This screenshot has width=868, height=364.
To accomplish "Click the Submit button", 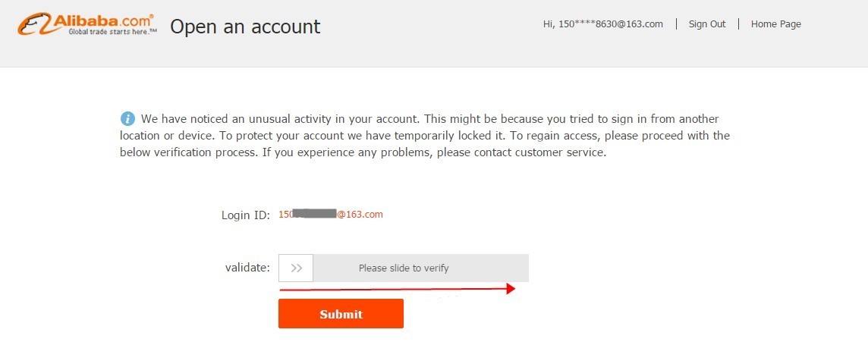I will 341,314.
